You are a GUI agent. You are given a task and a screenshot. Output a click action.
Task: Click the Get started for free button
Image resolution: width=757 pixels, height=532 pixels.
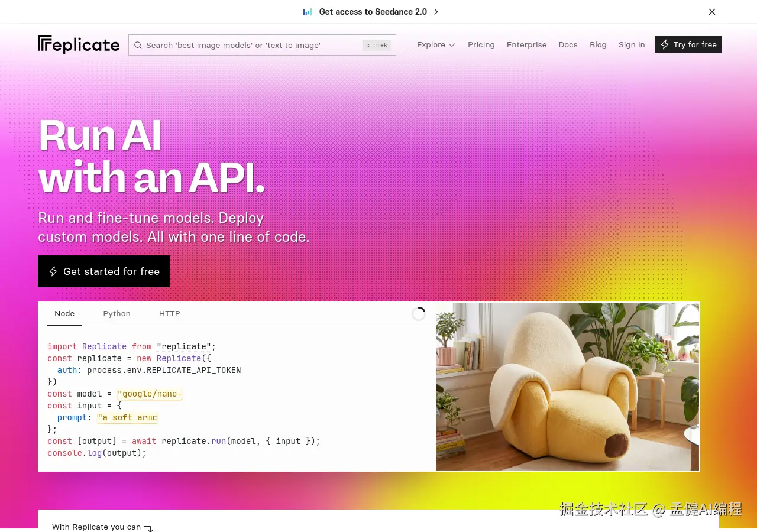[103, 271]
